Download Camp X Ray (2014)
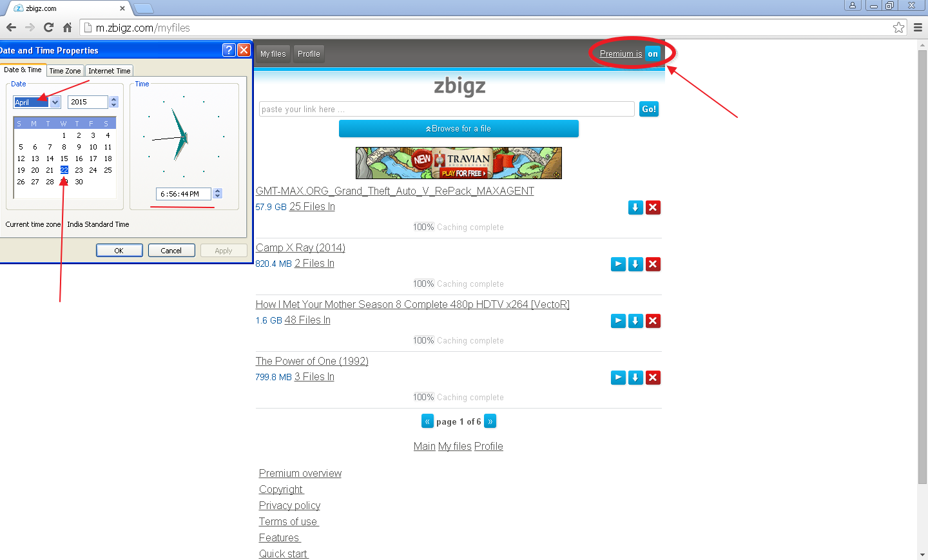928x560 pixels. pyautogui.click(x=635, y=264)
